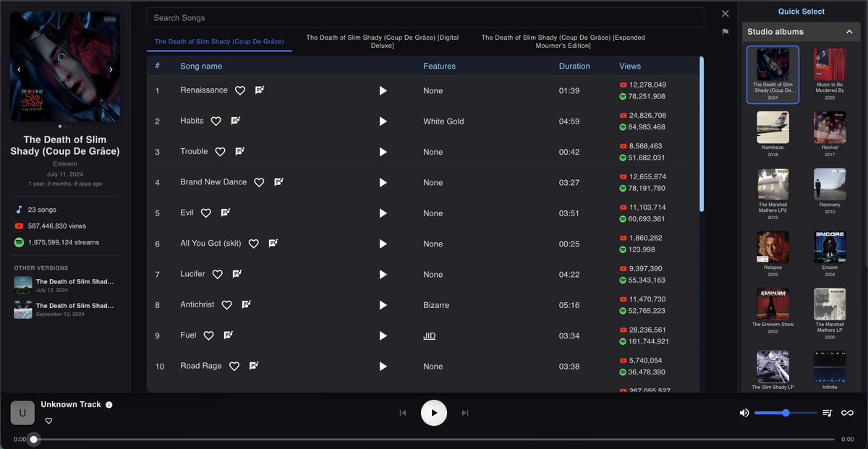Open the featured artist JID link
The image size is (868, 449).
430,336
